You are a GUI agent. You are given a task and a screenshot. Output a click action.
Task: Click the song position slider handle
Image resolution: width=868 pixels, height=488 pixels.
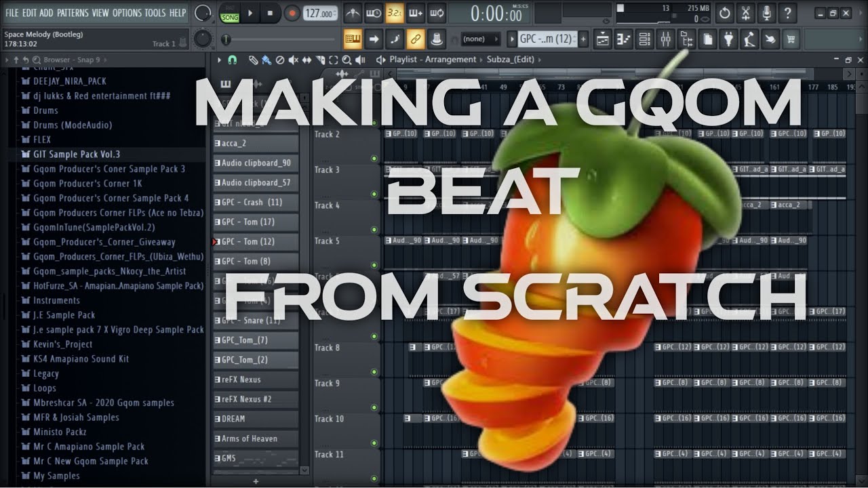tap(226, 39)
